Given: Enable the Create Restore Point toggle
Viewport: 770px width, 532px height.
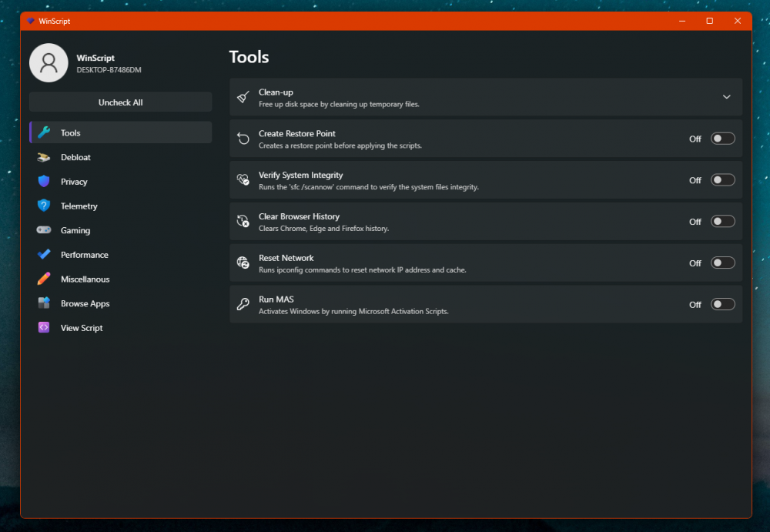Looking at the screenshot, I should 722,139.
